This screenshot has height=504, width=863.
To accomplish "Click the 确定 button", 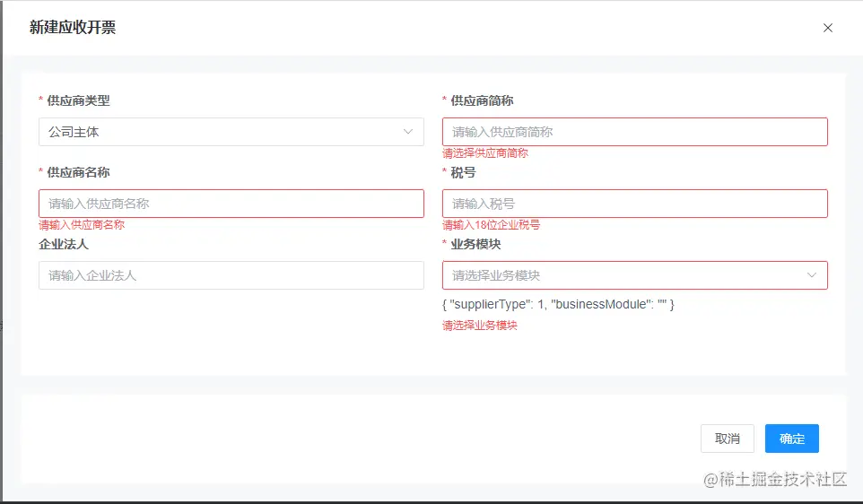I will coord(792,439).
